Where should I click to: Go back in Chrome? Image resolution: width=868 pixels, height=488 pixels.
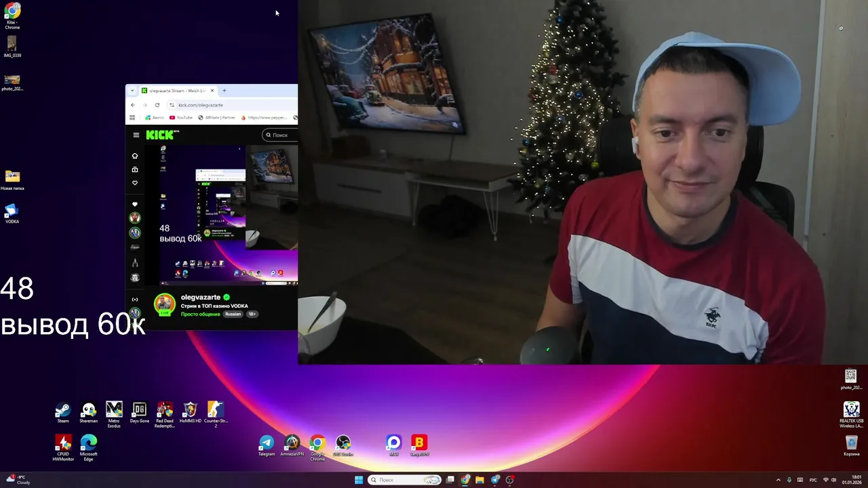point(133,105)
